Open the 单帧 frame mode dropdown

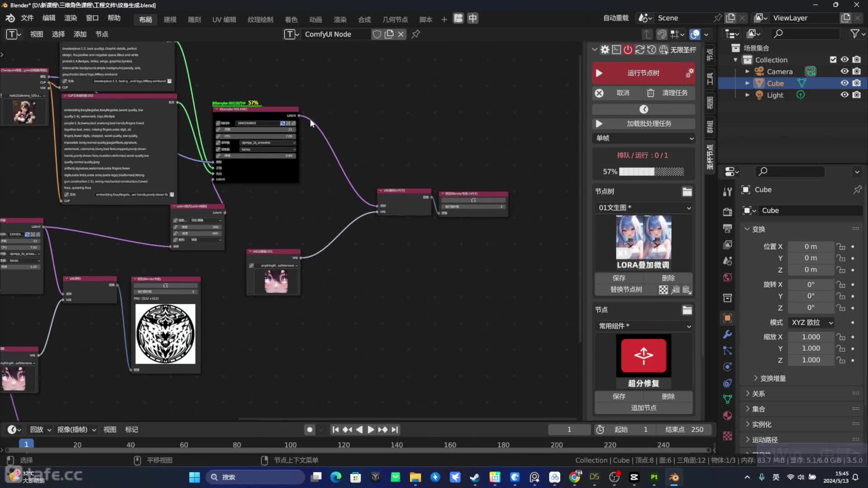(x=644, y=138)
